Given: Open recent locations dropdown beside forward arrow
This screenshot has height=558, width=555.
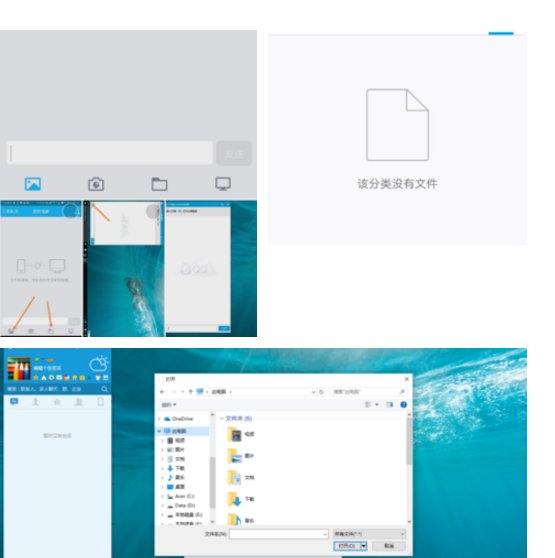Looking at the screenshot, I should tap(183, 392).
